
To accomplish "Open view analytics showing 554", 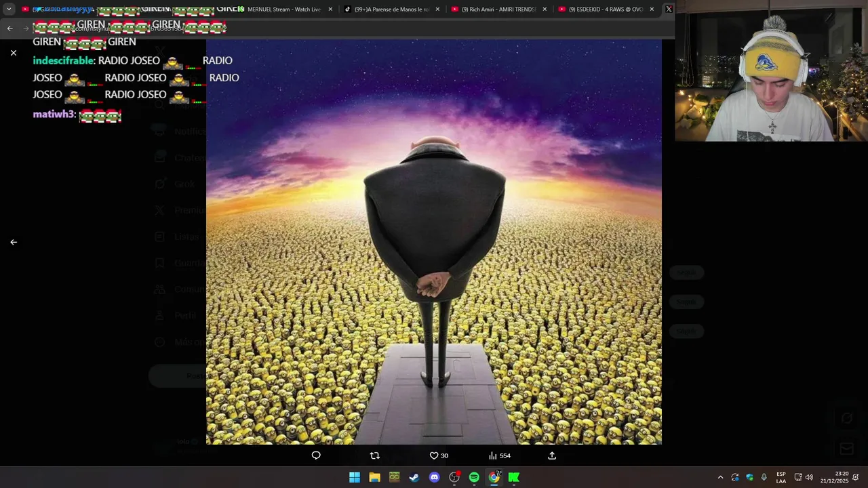I will (x=500, y=455).
